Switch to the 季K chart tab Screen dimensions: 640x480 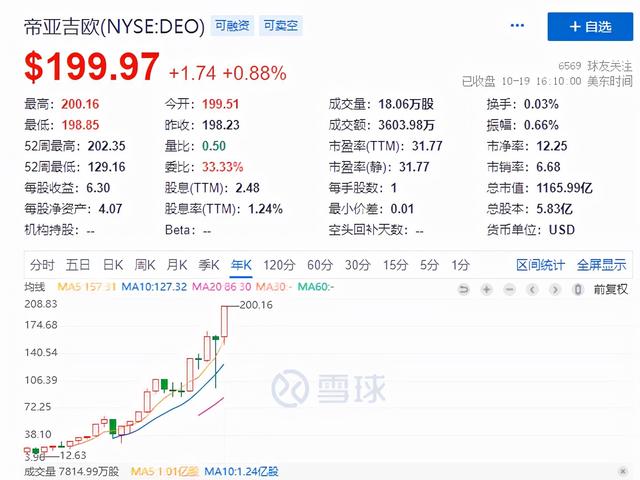(209, 265)
